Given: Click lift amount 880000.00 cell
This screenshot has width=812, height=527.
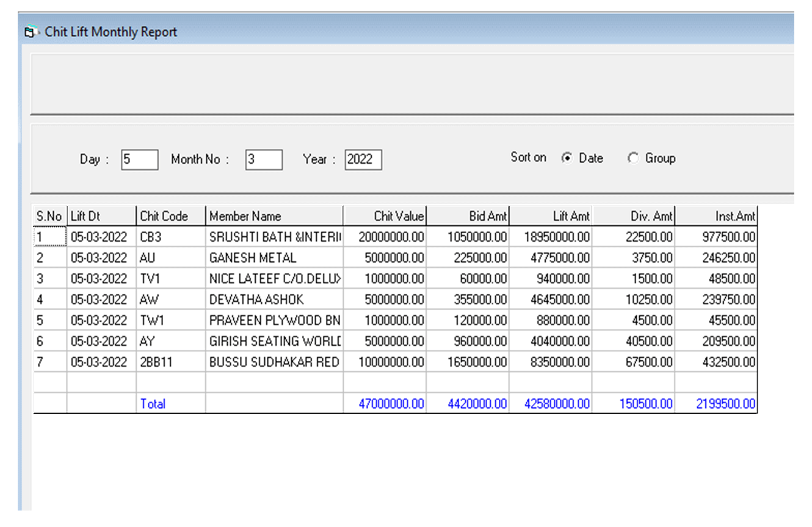Looking at the screenshot, I should coord(551,320).
